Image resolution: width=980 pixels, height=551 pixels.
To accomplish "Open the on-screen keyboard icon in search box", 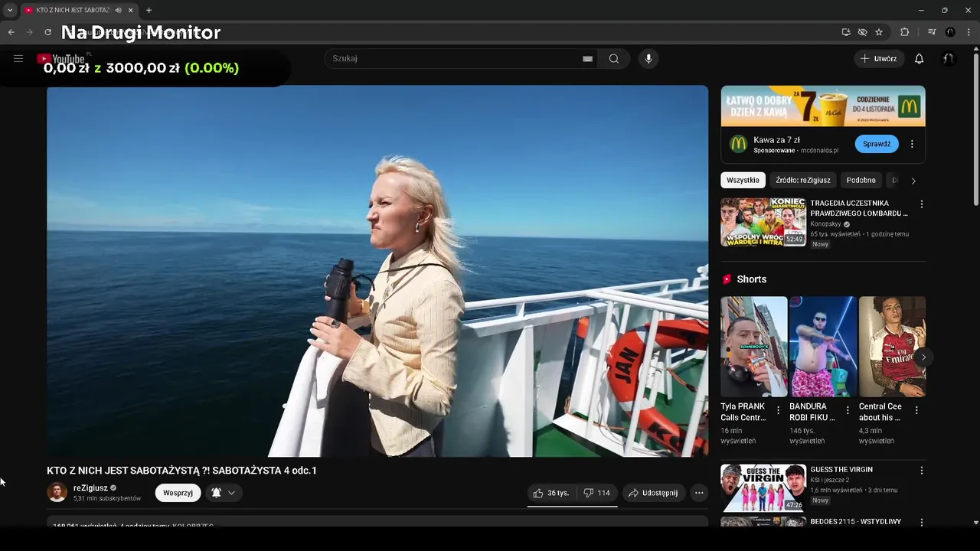I will pos(587,59).
